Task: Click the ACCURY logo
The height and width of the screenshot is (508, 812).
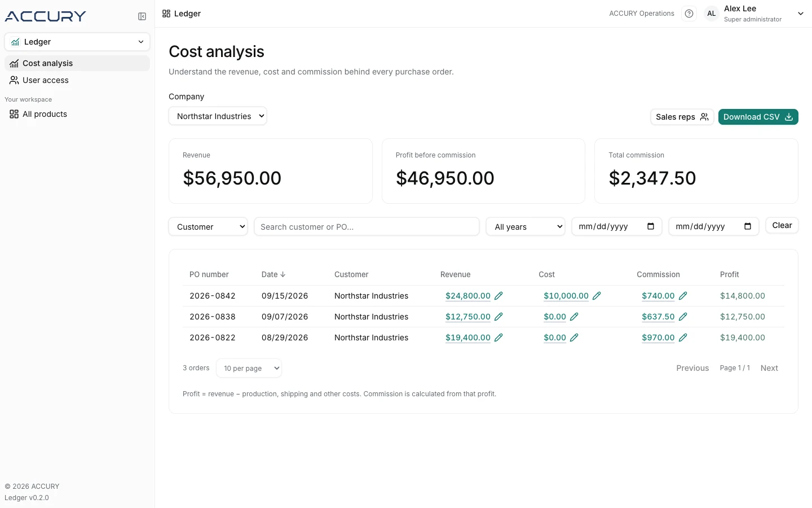Action: point(46,16)
